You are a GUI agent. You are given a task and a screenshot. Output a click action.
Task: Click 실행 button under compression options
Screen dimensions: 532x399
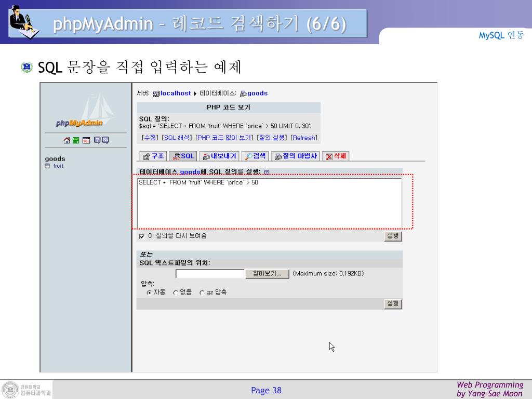[x=393, y=303]
